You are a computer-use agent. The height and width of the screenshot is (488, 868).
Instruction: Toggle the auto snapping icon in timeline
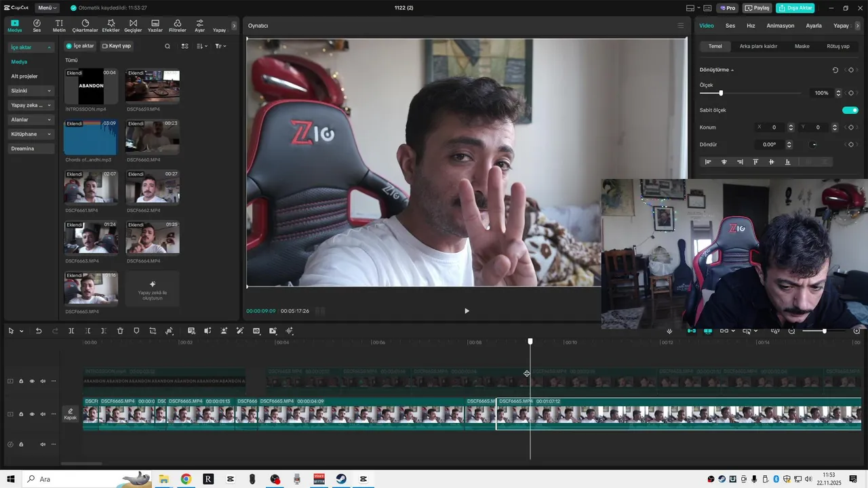coord(707,331)
